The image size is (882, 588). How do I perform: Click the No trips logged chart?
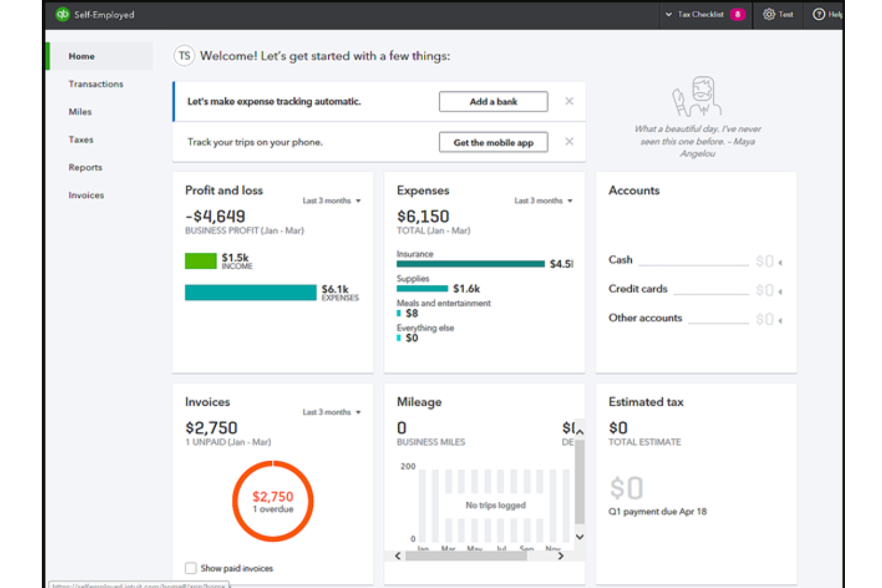(x=495, y=505)
